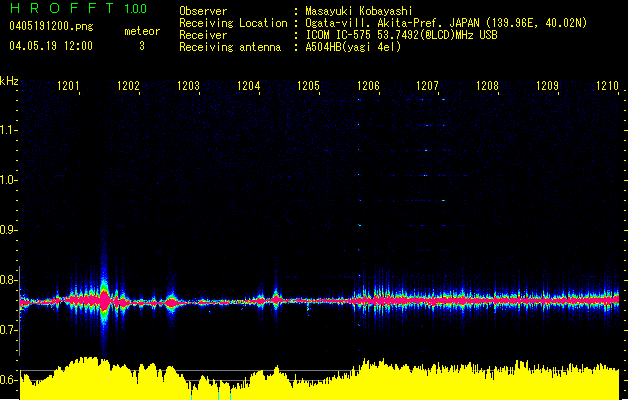The width and height of the screenshot is (629, 400).
Task: Click the meteor count value 3
Action: point(142,46)
